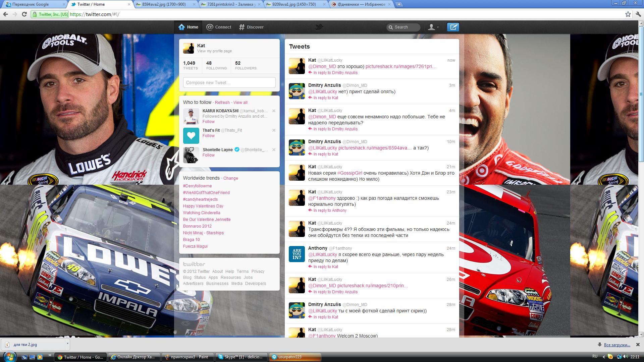Follow That's Fit account
Screen dimensions: 644x362
coord(209,136)
